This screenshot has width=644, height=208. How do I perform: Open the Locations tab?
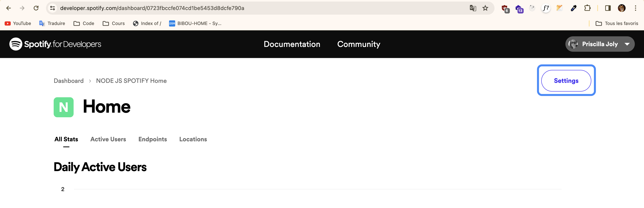point(193,139)
